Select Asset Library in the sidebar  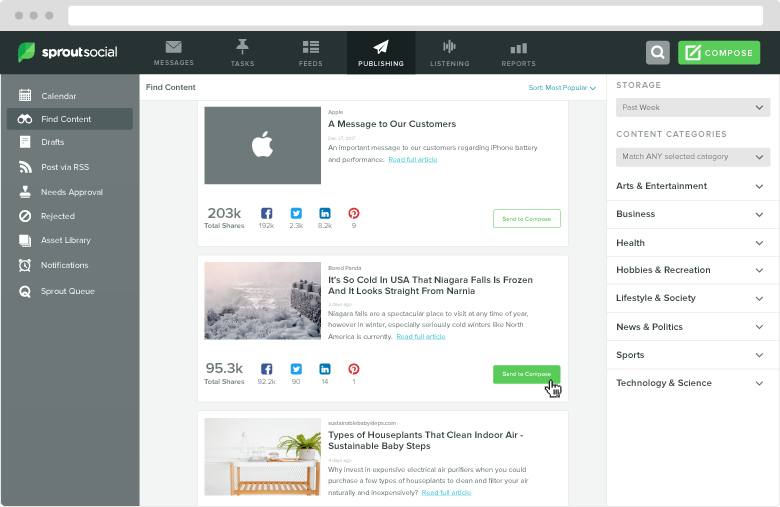point(66,241)
